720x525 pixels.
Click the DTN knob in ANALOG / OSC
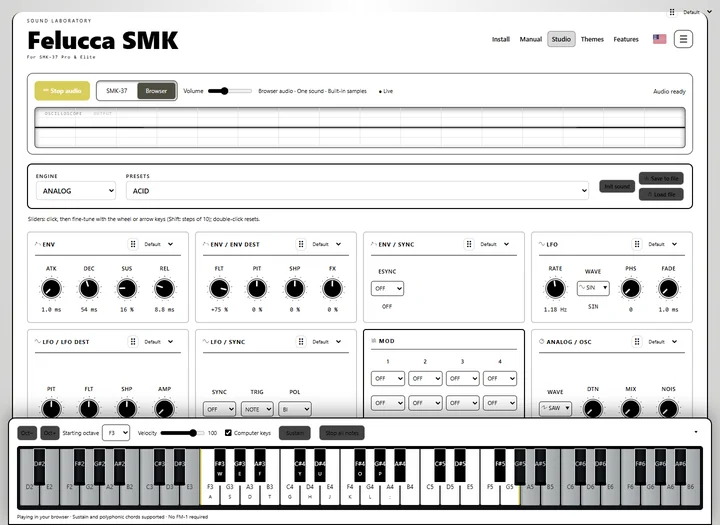(593, 408)
